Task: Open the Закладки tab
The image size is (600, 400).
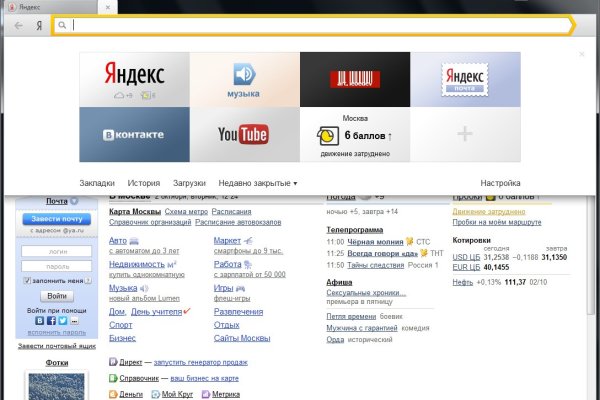Action: click(97, 184)
